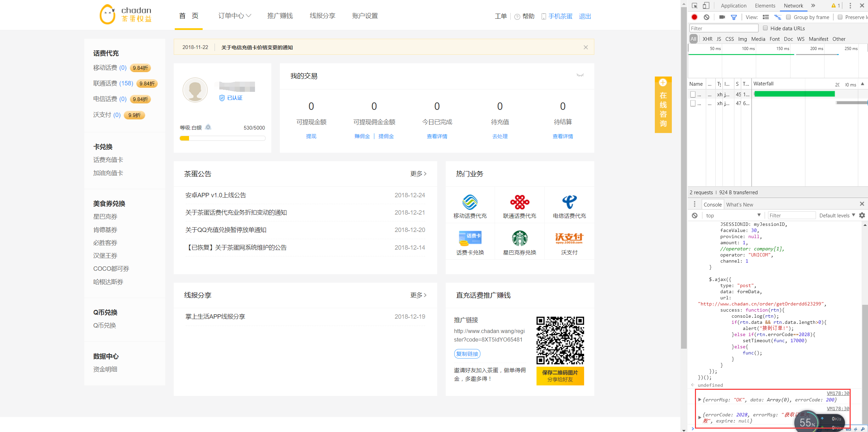This screenshot has height=432, width=868.
Task: Open the inspect element picker tool
Action: (695, 5)
